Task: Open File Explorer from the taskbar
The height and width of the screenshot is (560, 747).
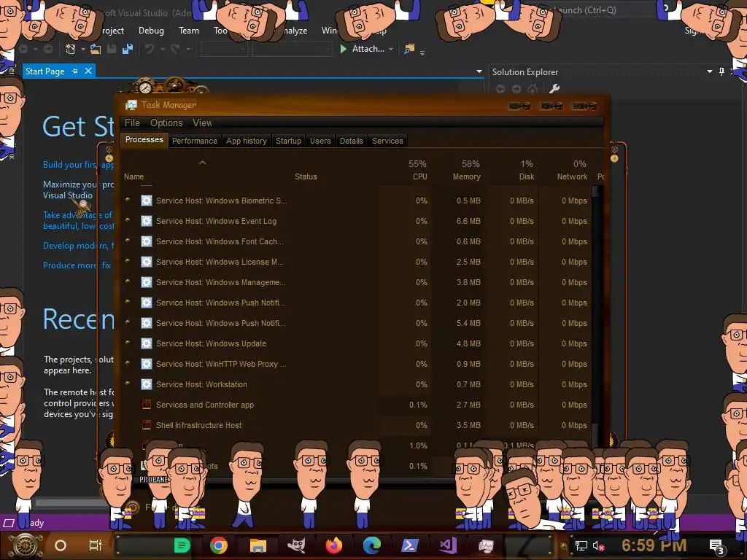Action: 258,545
